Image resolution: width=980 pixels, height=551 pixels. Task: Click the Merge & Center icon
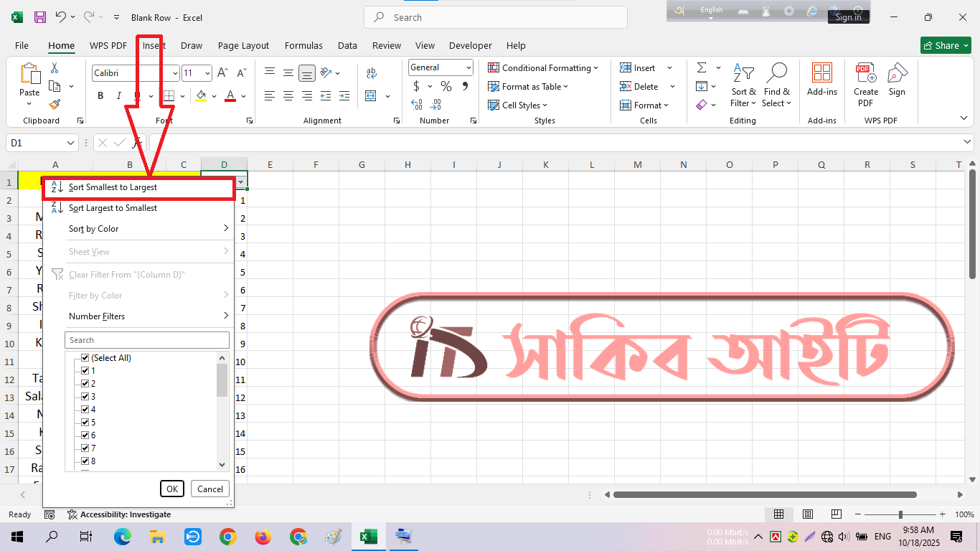[x=371, y=96]
